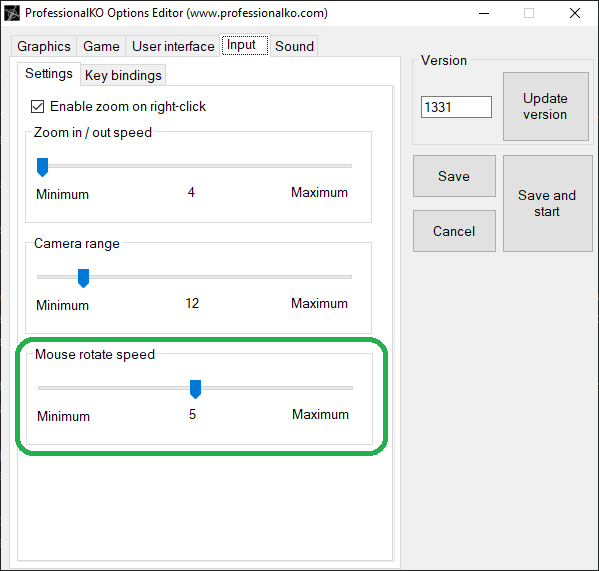
Task: Click the Zoom in / out speed slider thumb
Action: [x=42, y=167]
